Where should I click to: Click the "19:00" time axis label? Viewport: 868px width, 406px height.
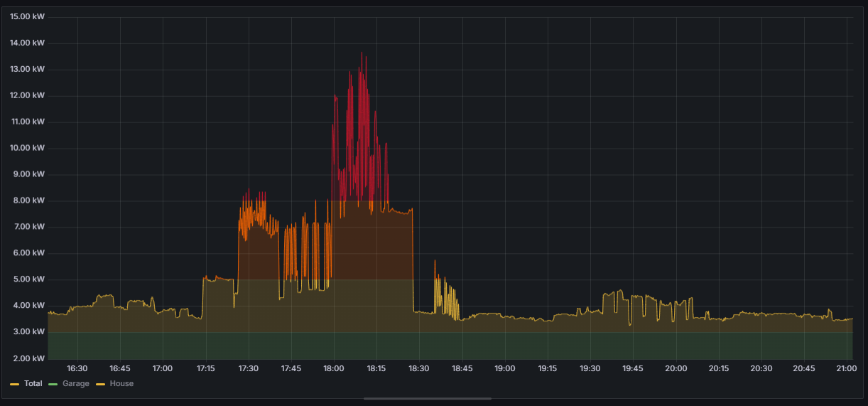point(505,368)
